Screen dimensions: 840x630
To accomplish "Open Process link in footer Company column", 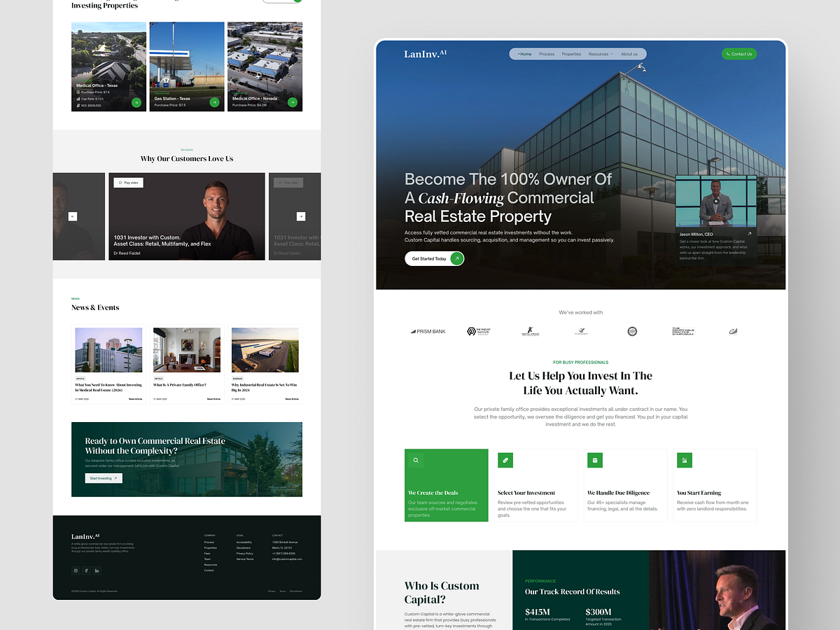I will click(x=209, y=542).
